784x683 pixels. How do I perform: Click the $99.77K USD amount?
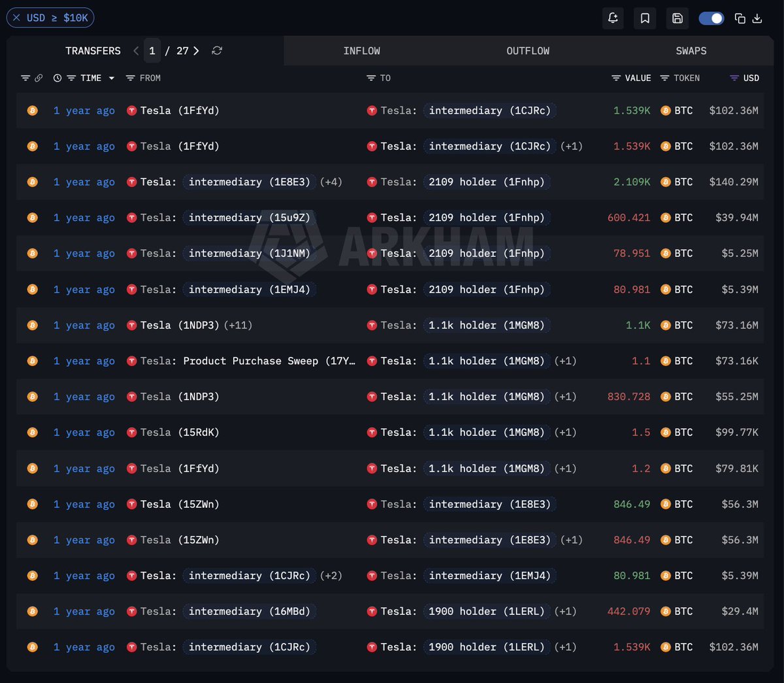[737, 432]
